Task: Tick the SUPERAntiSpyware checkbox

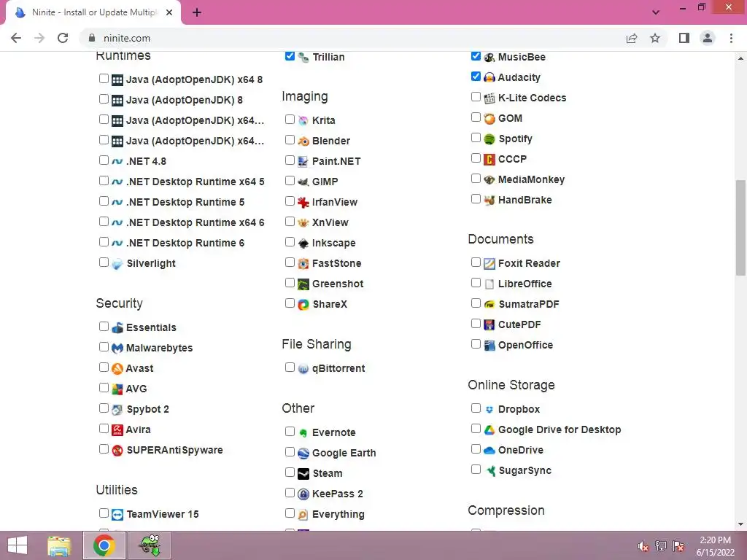Action: point(104,448)
